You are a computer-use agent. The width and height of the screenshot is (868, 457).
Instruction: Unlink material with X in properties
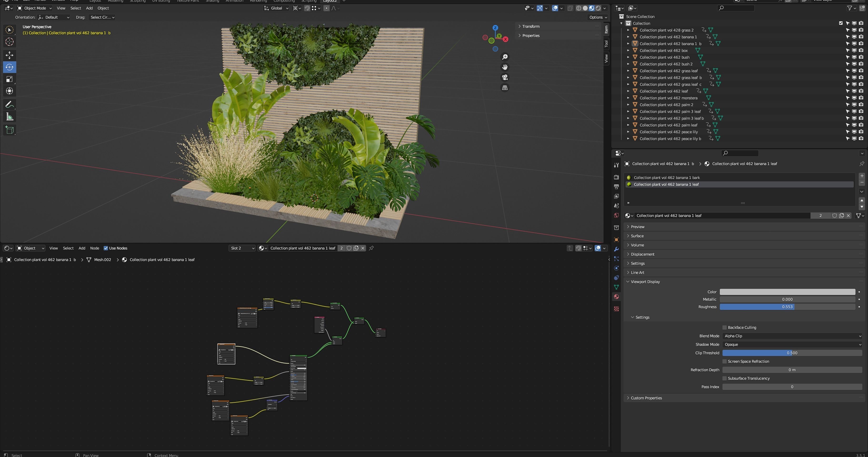click(848, 216)
